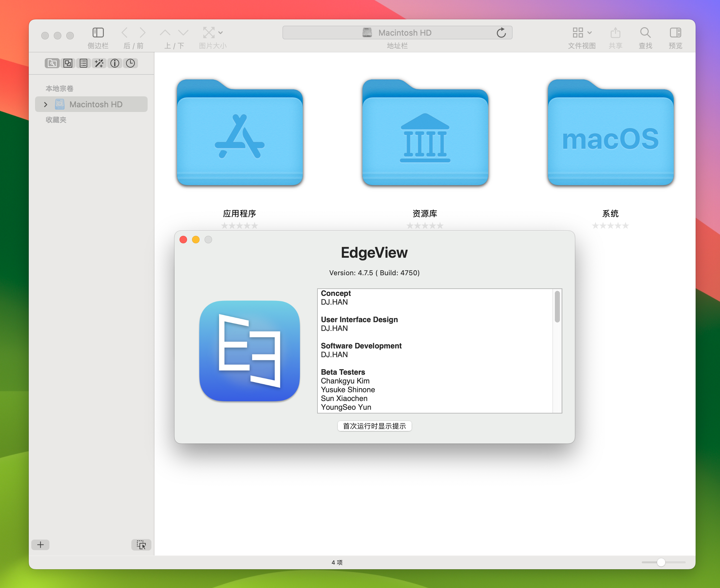The height and width of the screenshot is (588, 720).
Task: Move up with the 上 arrow
Action: click(165, 33)
